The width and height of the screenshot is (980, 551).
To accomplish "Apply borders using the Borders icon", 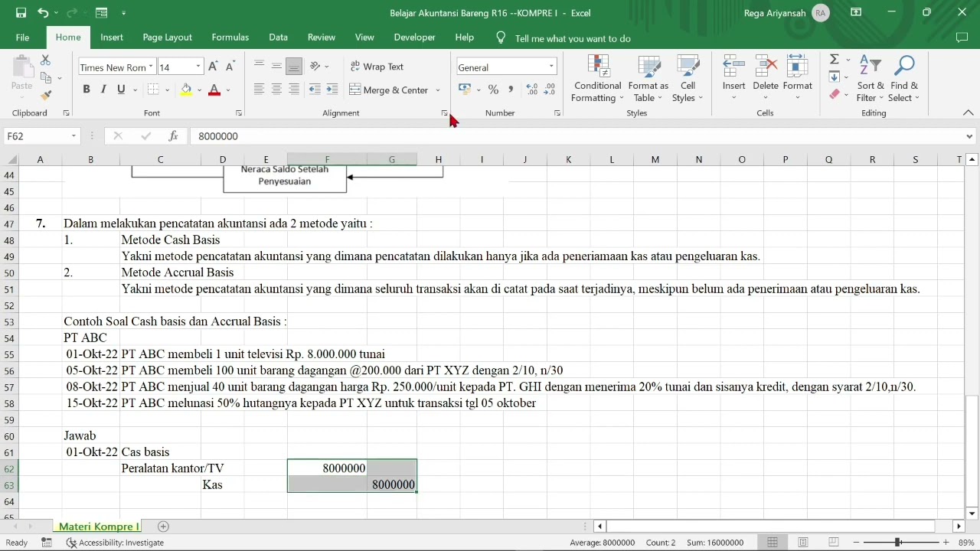I will (153, 90).
